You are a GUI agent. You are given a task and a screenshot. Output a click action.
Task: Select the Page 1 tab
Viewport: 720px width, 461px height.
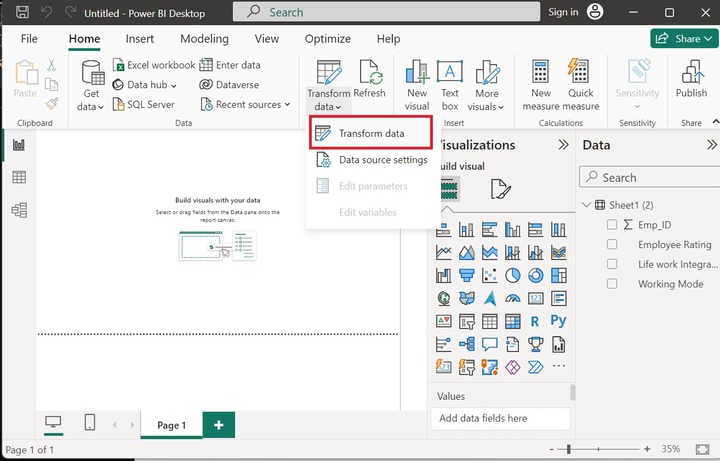click(x=171, y=425)
